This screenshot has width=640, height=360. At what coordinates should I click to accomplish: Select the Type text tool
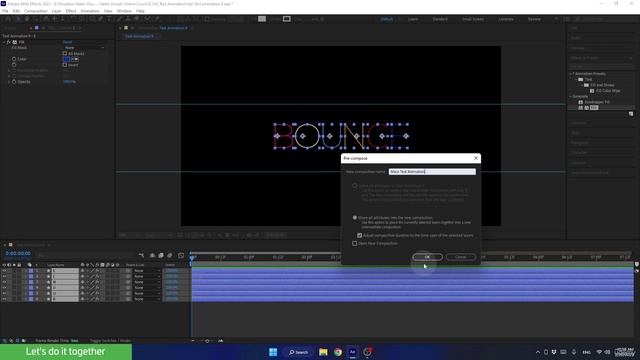tap(109, 19)
